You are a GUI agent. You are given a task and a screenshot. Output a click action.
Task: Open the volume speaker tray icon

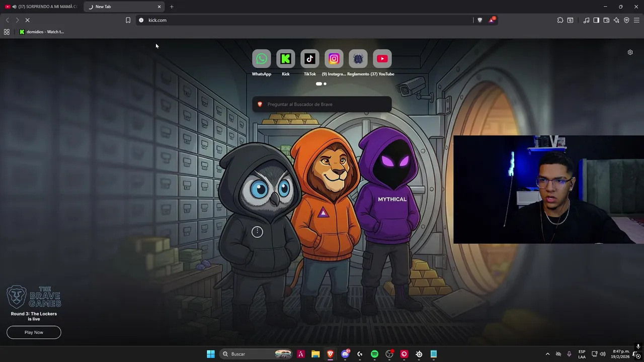(x=603, y=354)
